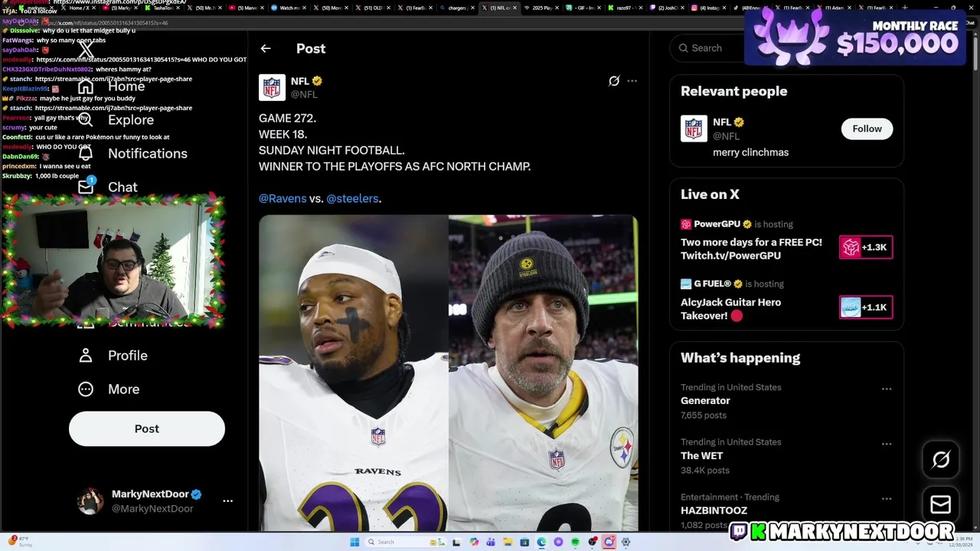Open NFL profile avatar beside the post
The height and width of the screenshot is (551, 980).
point(272,87)
